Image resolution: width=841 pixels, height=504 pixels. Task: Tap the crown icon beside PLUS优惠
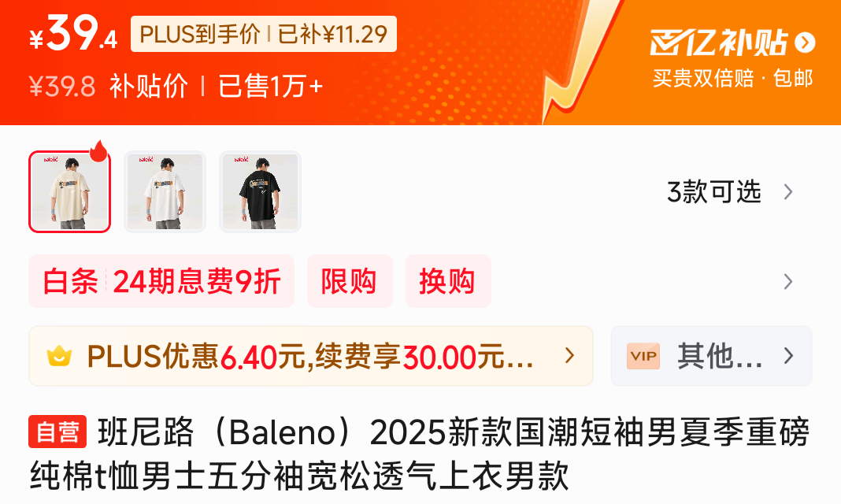pos(60,357)
